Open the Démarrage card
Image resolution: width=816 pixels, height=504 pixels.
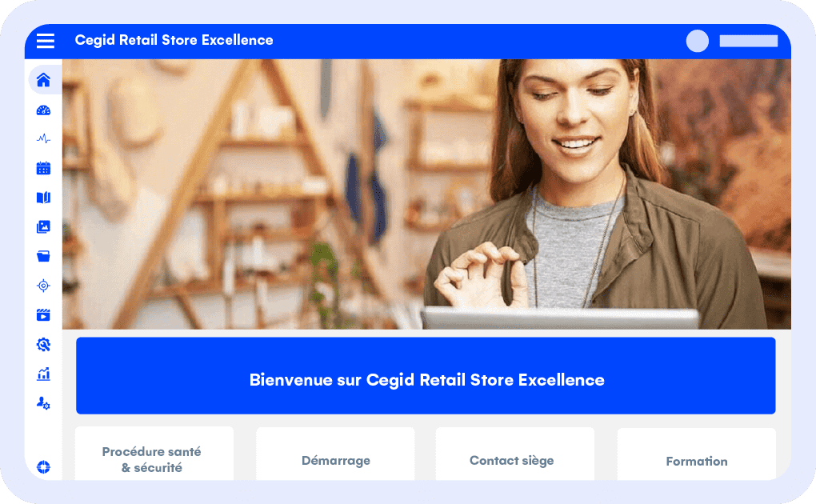coord(336,454)
